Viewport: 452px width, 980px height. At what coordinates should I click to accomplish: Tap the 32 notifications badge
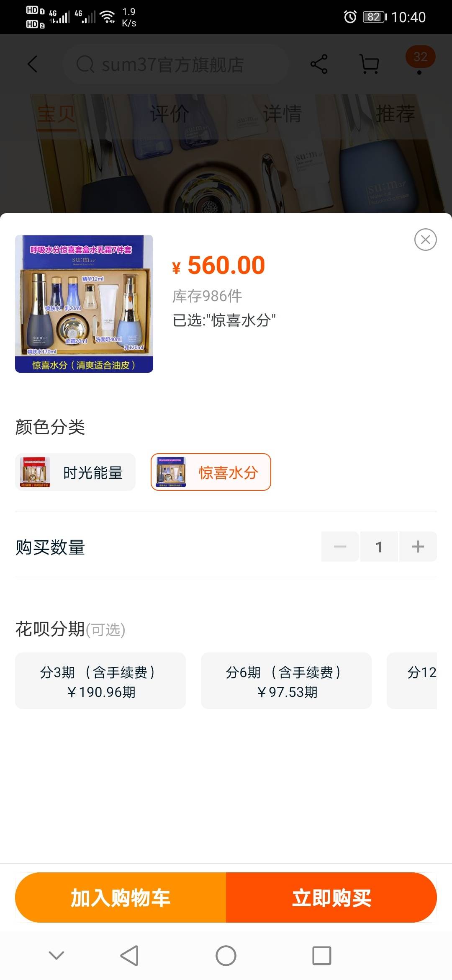tap(420, 57)
